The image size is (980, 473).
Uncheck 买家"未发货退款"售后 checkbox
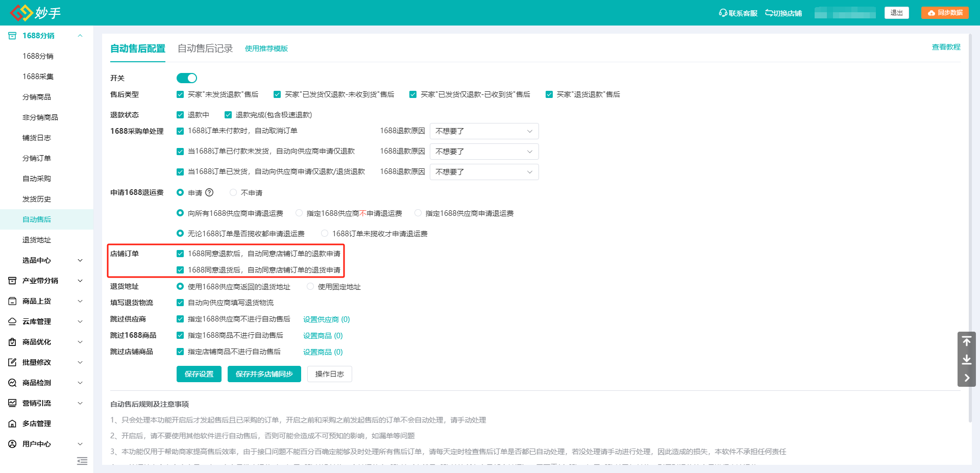(180, 94)
